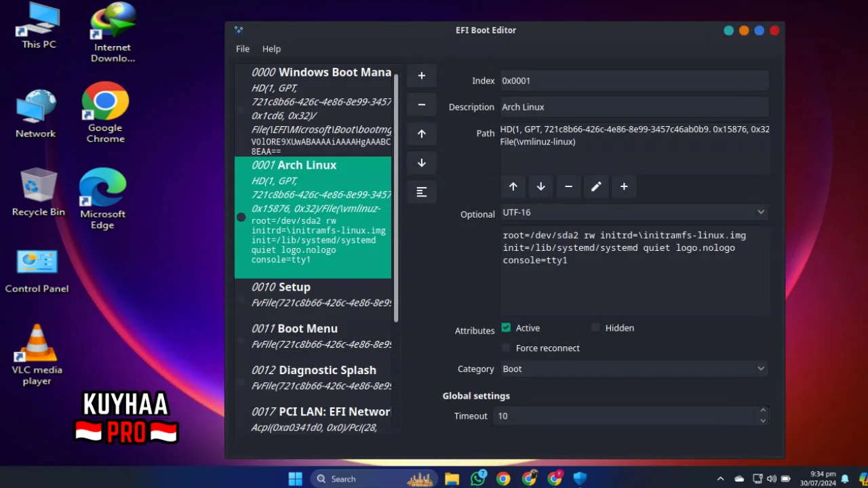The height and width of the screenshot is (488, 868).
Task: Open Microsoft Edge desktop shortcut
Action: coord(103,199)
